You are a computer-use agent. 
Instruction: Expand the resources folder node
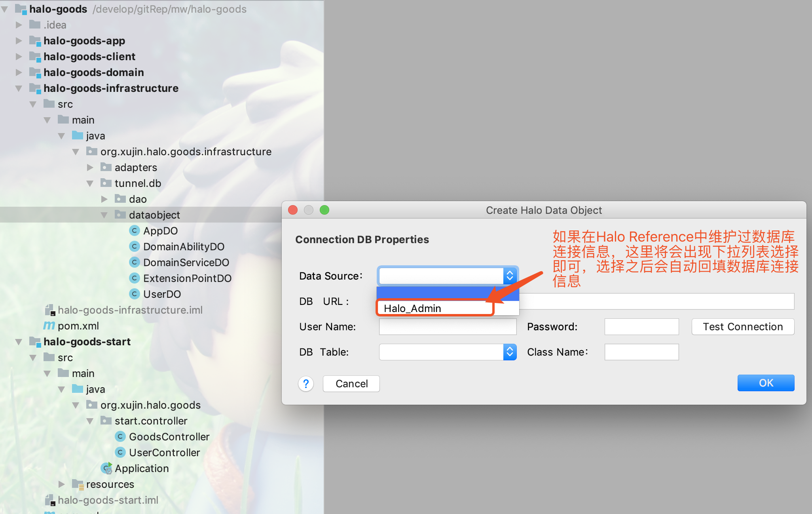61,484
